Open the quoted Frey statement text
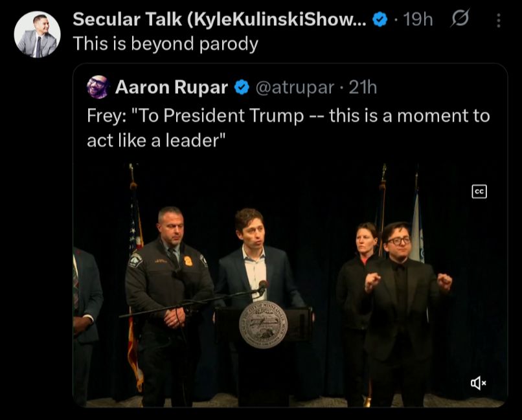 pyautogui.click(x=288, y=127)
